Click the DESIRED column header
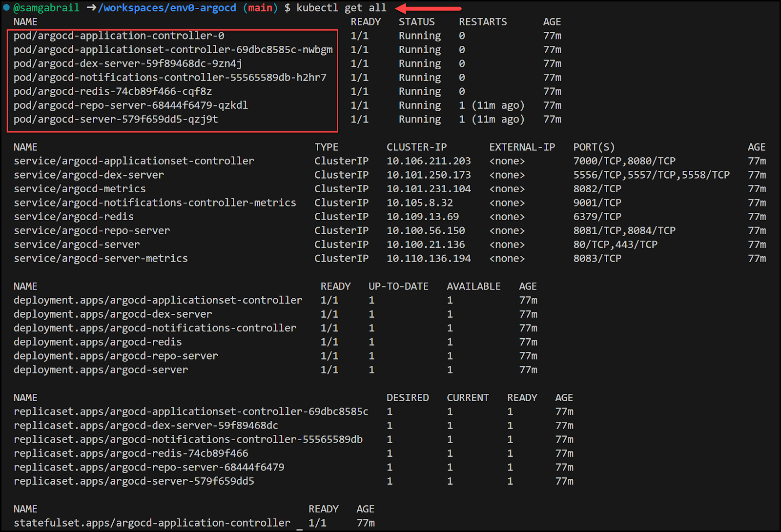Image resolution: width=781 pixels, height=532 pixels. [408, 398]
